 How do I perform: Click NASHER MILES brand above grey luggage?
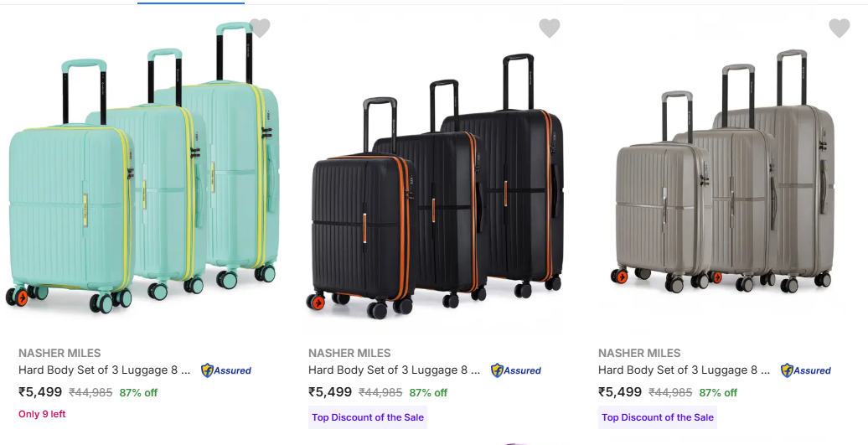point(639,353)
